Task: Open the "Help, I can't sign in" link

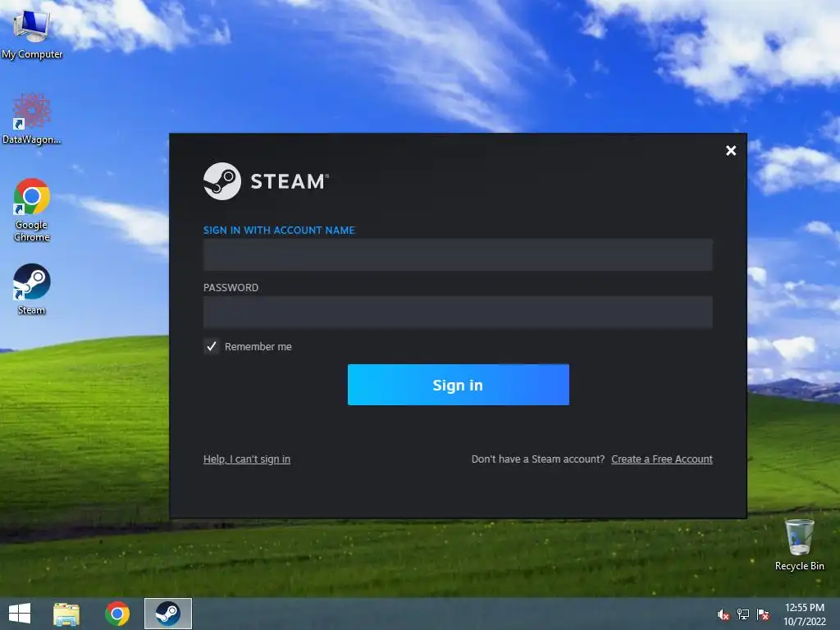Action: pos(246,459)
